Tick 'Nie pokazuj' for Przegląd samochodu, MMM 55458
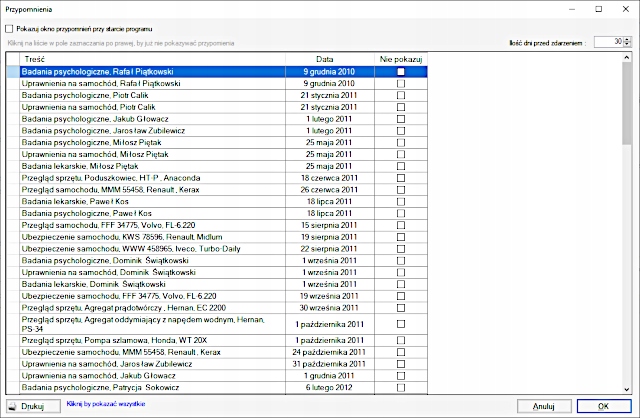The height and width of the screenshot is (418, 640). pos(401,190)
